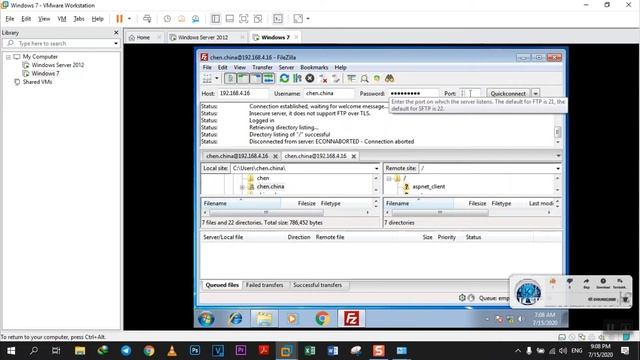Open FileZilla Site Manager icon
The image size is (640, 360).
pyautogui.click(x=207, y=78)
